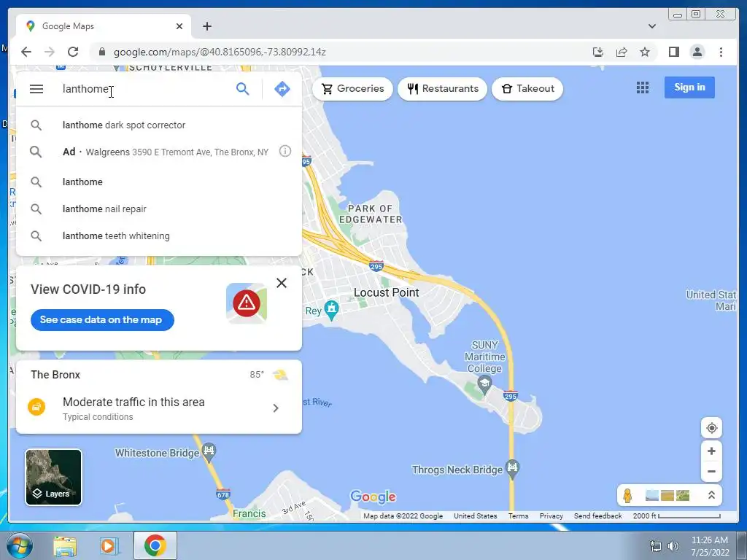The height and width of the screenshot is (560, 747).
Task: Open the Privacy link
Action: 551,516
